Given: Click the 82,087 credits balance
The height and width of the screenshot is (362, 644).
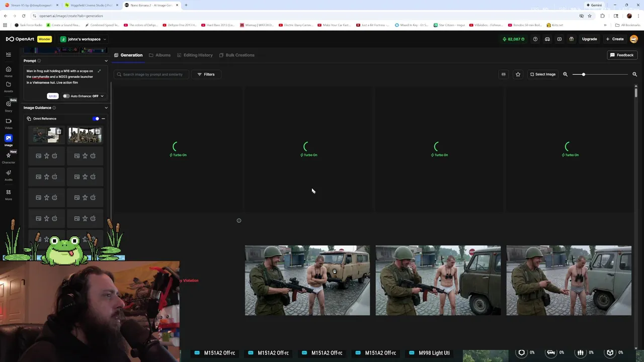Looking at the screenshot, I should click(x=514, y=39).
